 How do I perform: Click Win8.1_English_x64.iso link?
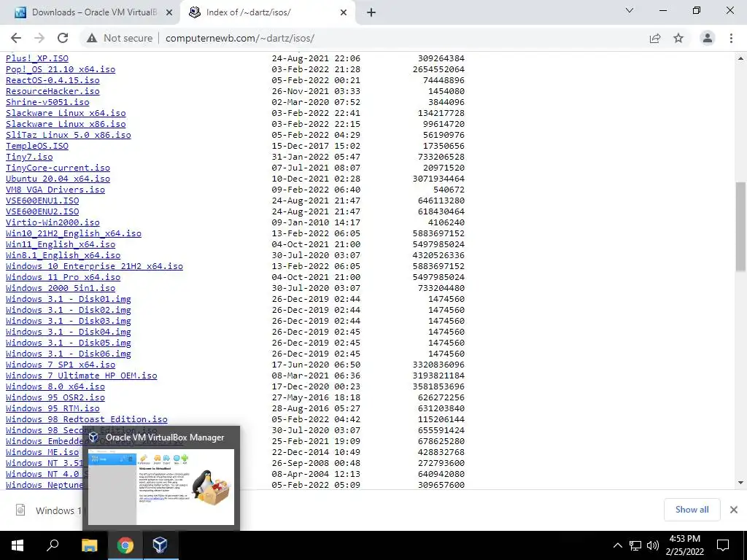click(63, 255)
